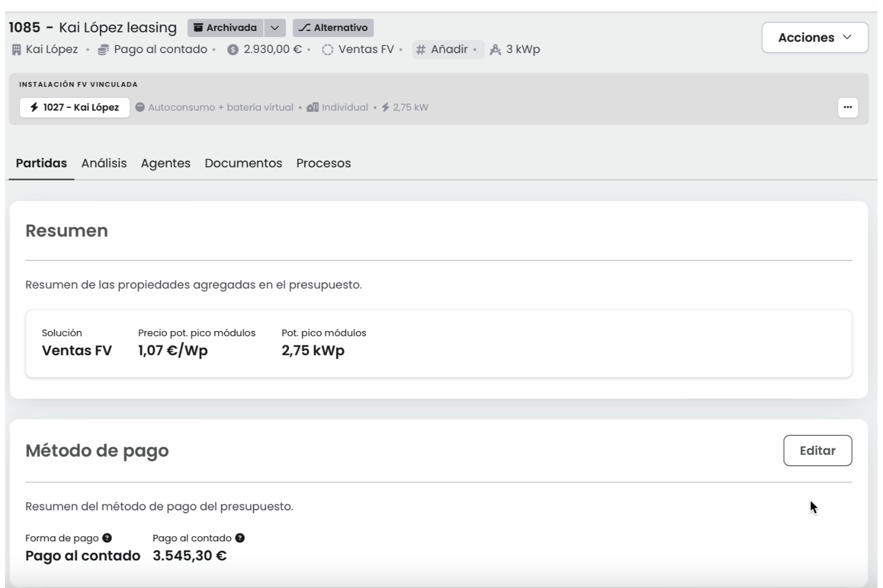Image resolution: width=883 pixels, height=588 pixels.
Task: Click the Kai López client name in header
Action: pos(52,50)
